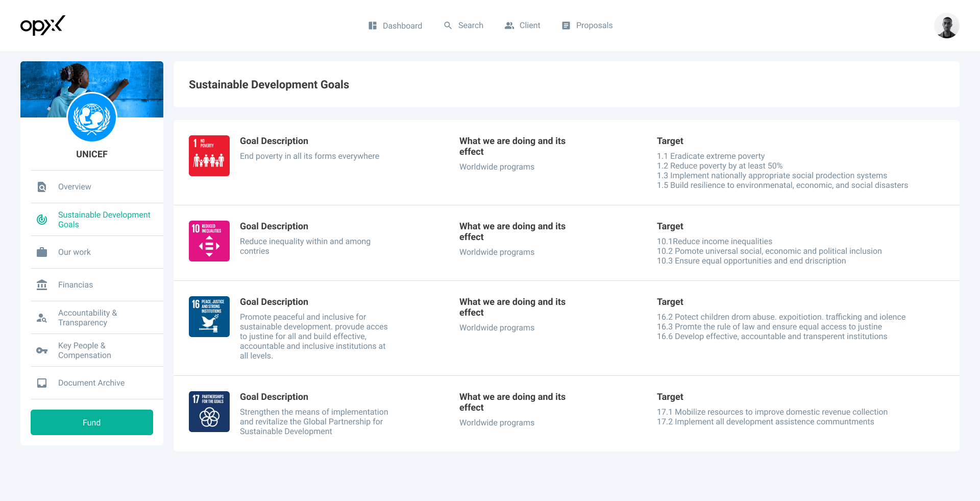The width and height of the screenshot is (980, 501).
Task: Click the Financias bank icon
Action: tap(42, 285)
